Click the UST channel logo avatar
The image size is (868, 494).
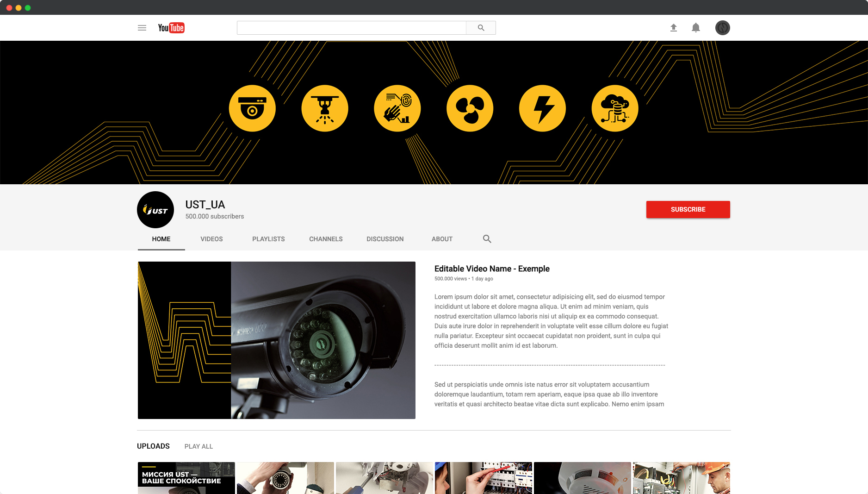click(155, 210)
